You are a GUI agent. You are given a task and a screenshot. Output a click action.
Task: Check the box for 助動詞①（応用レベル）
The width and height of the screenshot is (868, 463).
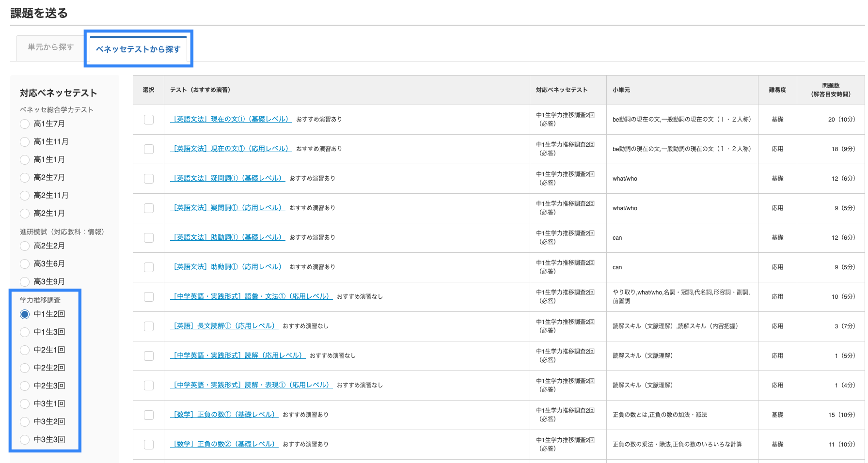(149, 267)
